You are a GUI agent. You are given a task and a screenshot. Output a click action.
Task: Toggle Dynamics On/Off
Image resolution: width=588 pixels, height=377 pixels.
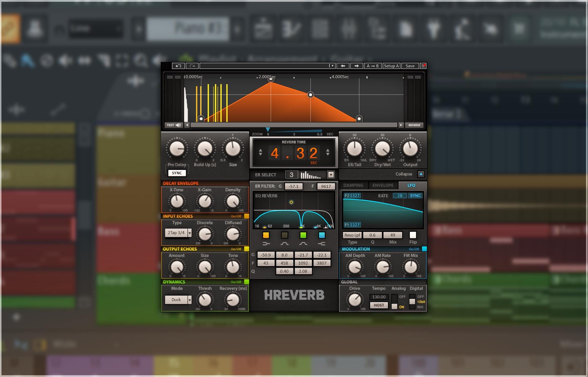click(x=247, y=282)
